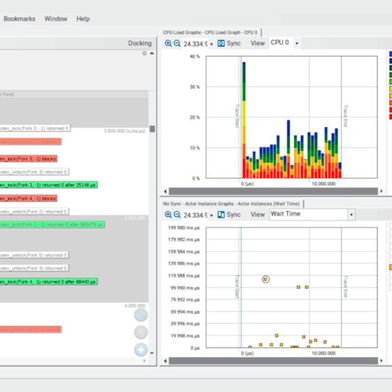This screenshot has width=392, height=392.
Task: Click the tallest bar in the CPU Load Graph
Action: coord(244,120)
